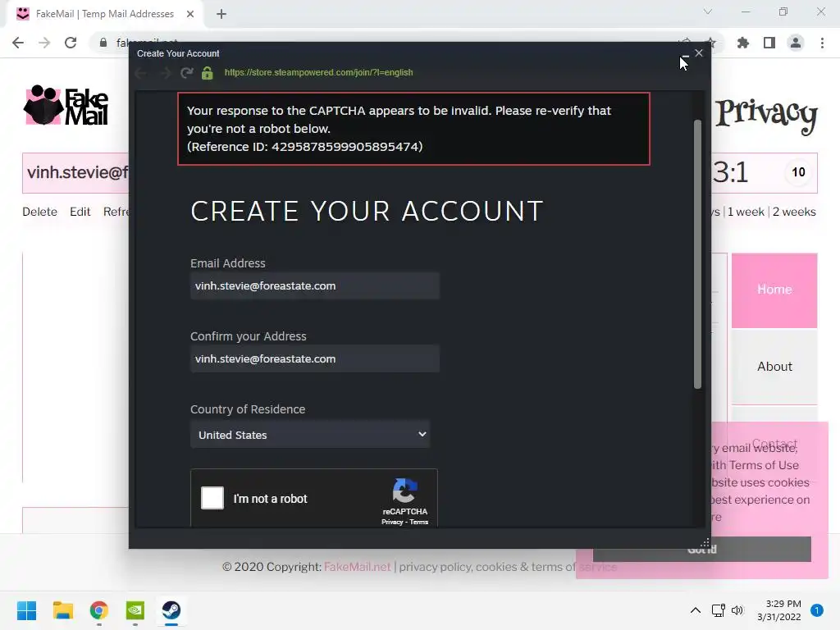Click the Chrome forward button

point(44,43)
